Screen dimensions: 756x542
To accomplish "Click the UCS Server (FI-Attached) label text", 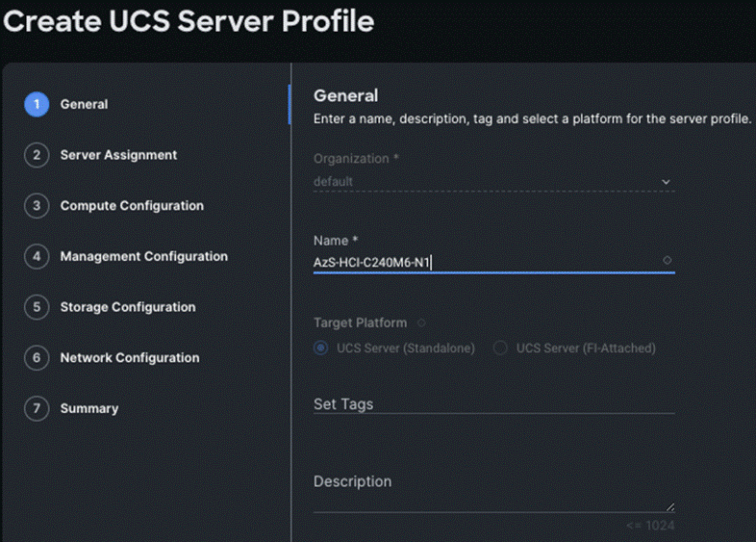I will point(586,348).
